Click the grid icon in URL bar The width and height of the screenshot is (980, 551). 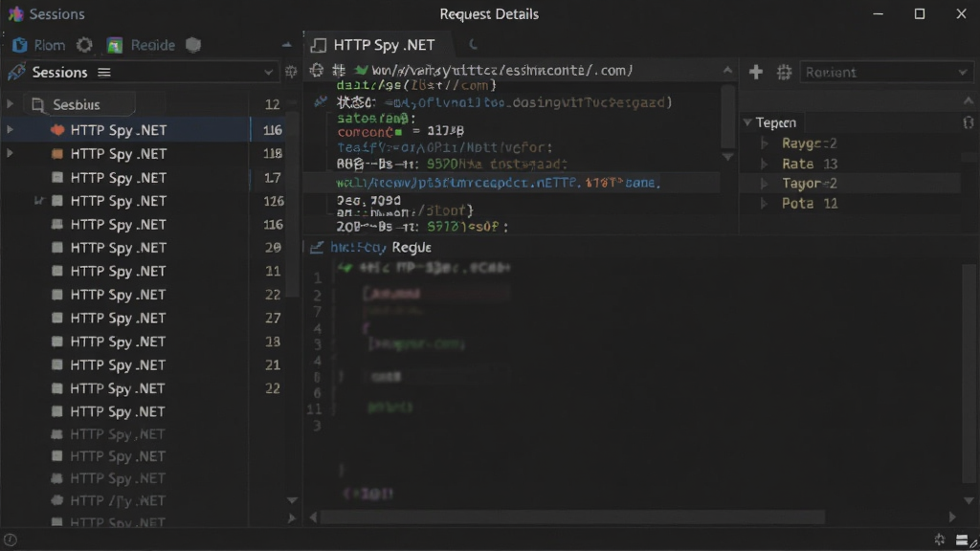point(339,70)
